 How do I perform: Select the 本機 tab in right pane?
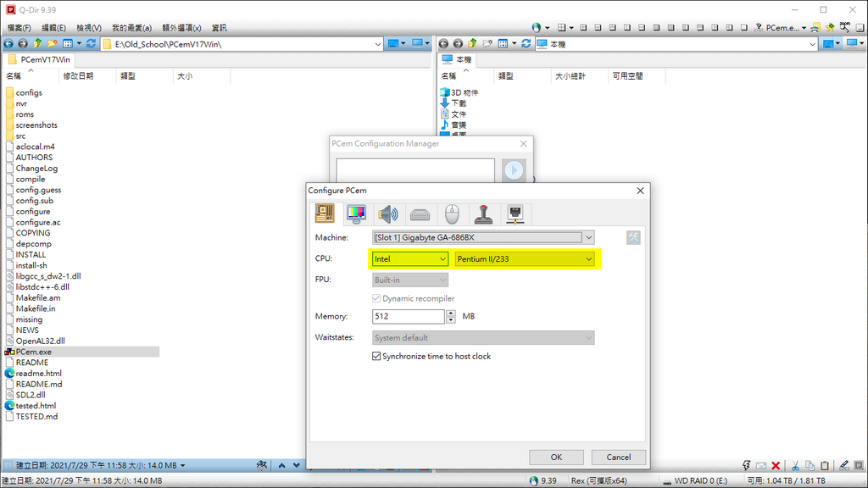(x=457, y=59)
